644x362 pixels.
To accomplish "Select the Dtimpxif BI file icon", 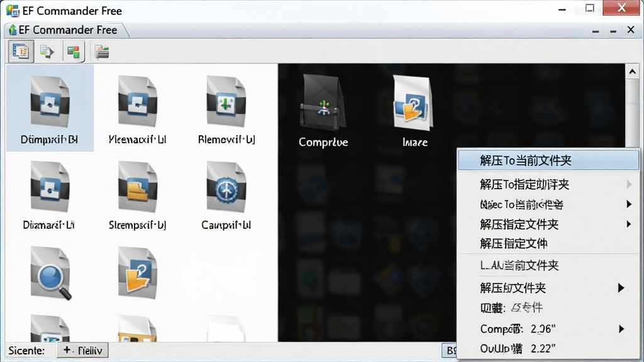I will [50, 102].
